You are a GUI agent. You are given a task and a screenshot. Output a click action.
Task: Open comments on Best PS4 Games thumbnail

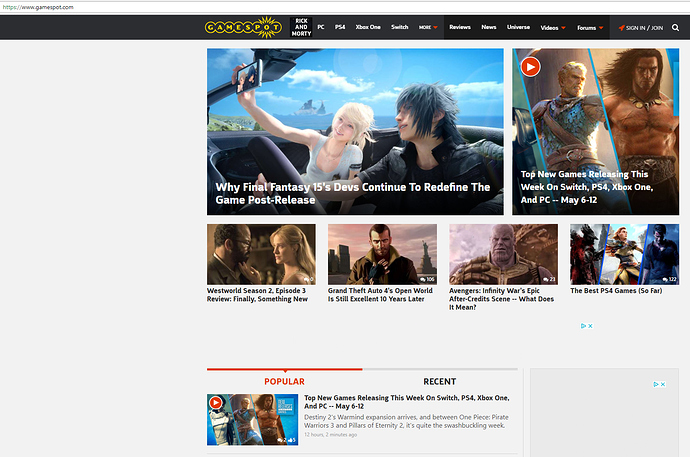(670, 279)
